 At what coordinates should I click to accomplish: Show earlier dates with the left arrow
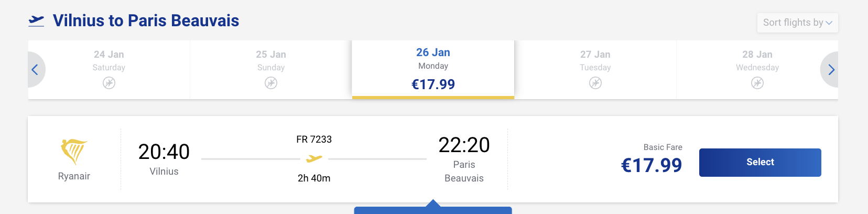(x=35, y=70)
